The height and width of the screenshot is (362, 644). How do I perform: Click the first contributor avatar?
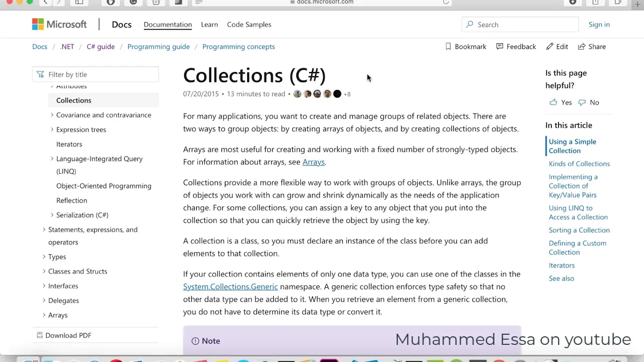click(x=297, y=94)
